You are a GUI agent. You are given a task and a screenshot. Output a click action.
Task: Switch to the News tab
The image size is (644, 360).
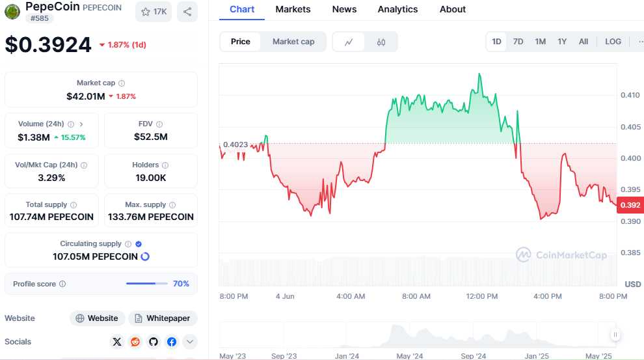[x=344, y=10]
